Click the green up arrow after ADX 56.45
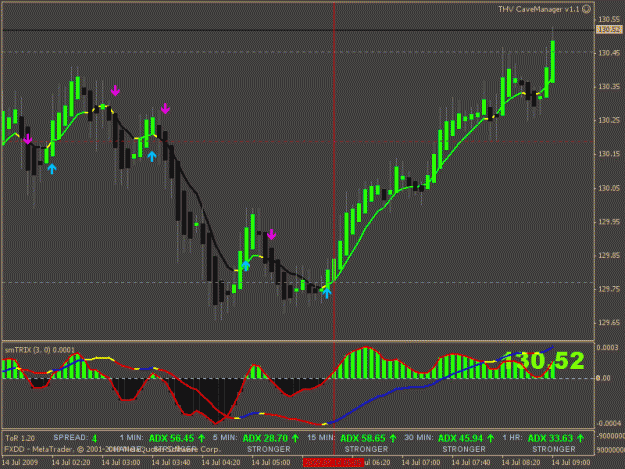The width and height of the screenshot is (625, 469). coord(202,438)
